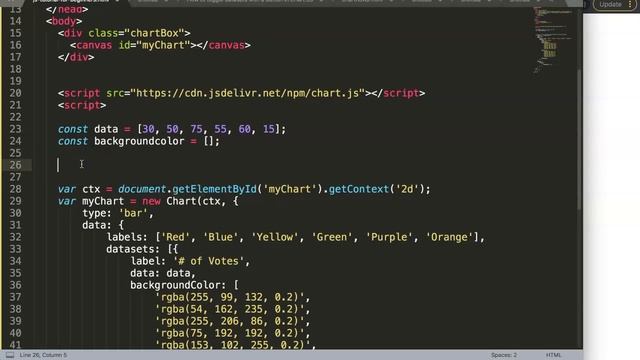Click the value 55 in the data array

click(x=220, y=129)
